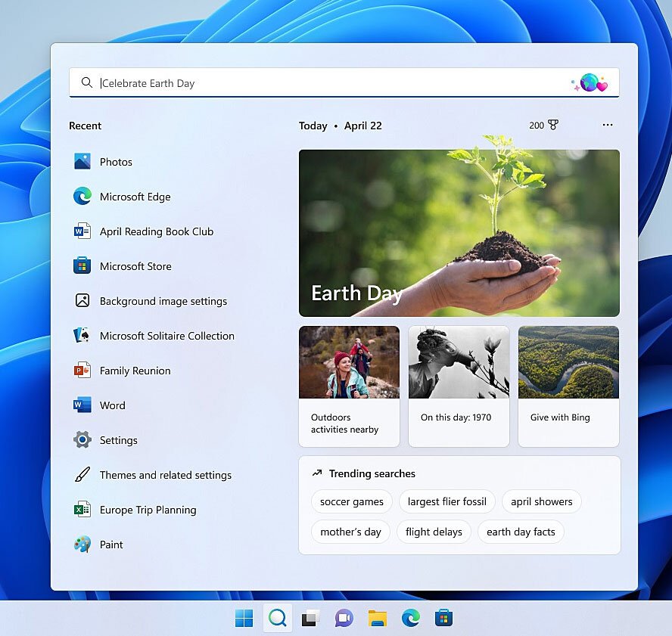Image resolution: width=672 pixels, height=636 pixels.
Task: Open Settings gear icon in Recent
Action: (x=82, y=440)
